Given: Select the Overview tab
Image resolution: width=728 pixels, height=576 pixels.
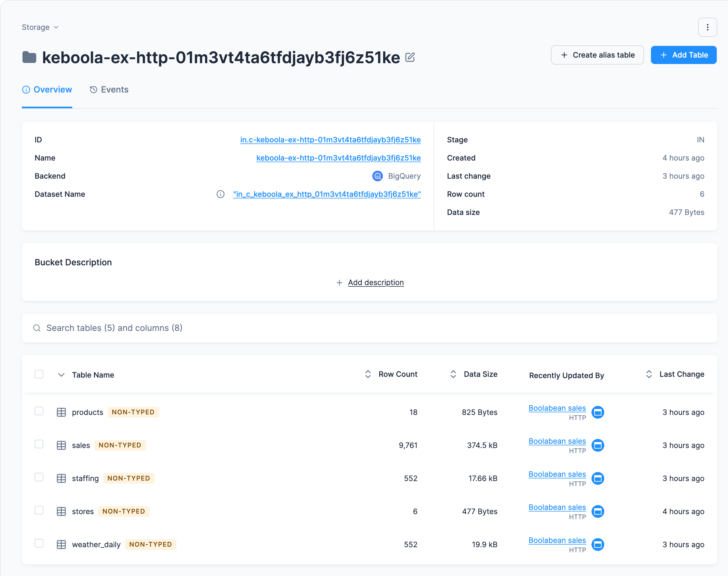Looking at the screenshot, I should 47,90.
